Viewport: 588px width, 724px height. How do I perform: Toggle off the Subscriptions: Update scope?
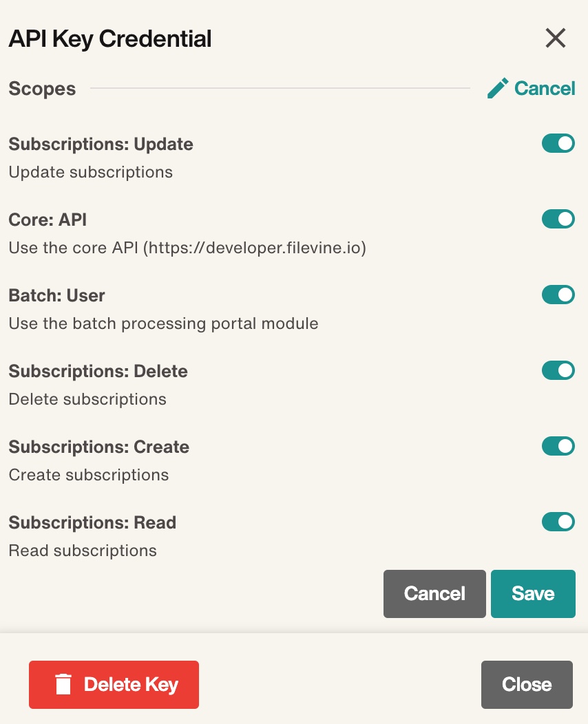(558, 143)
